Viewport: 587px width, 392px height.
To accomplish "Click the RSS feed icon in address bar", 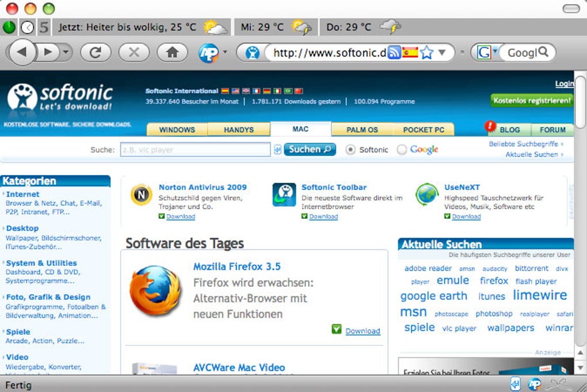I will (x=394, y=52).
